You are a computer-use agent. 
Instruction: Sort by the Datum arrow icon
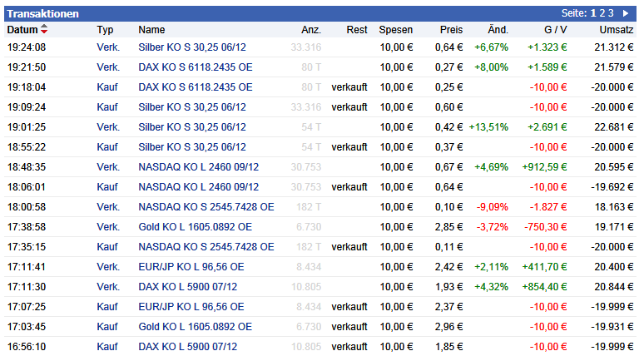tap(44, 29)
